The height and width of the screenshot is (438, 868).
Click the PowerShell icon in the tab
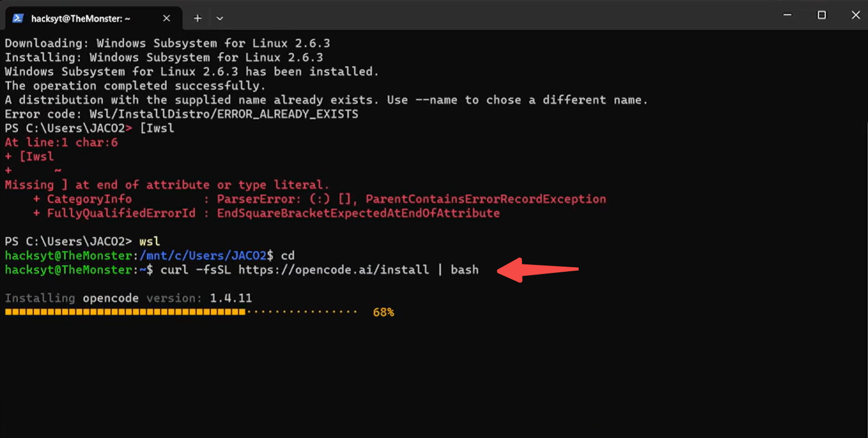coord(18,18)
